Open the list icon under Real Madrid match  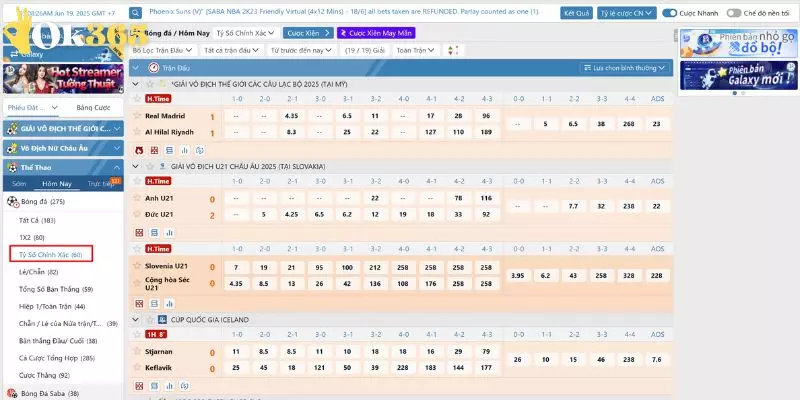point(169,150)
